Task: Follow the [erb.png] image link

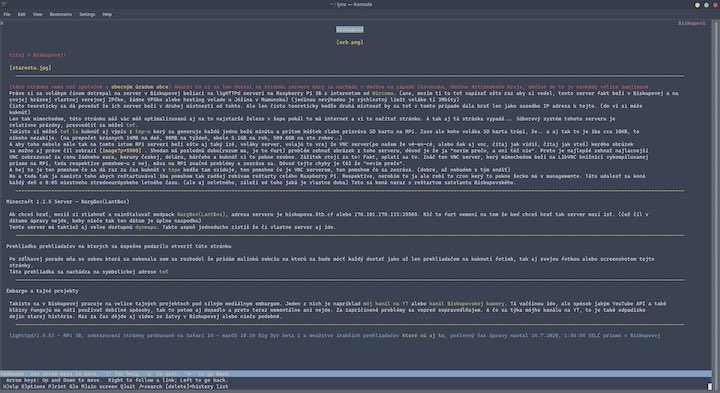Action: (350, 42)
